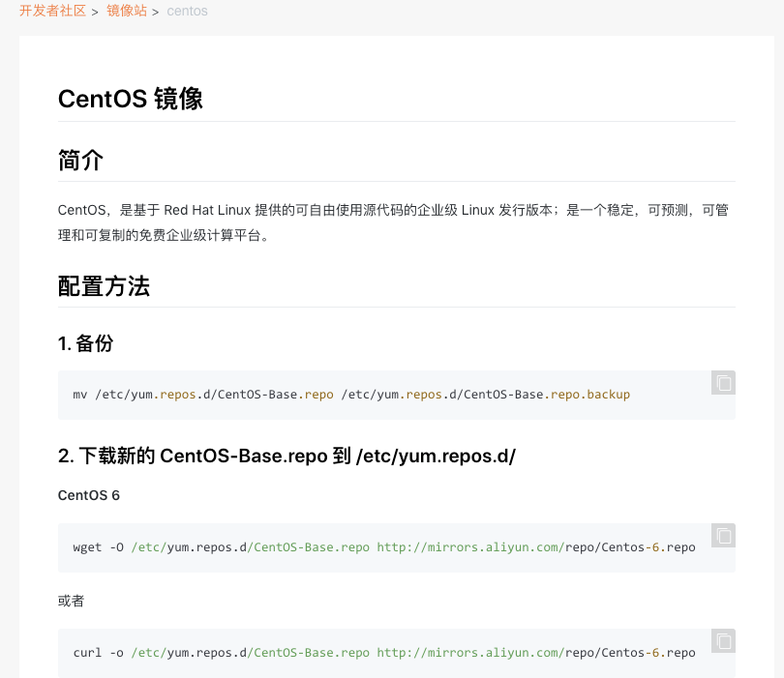Click the 或者 text between code blocks
This screenshot has height=678, width=784.
(72, 601)
